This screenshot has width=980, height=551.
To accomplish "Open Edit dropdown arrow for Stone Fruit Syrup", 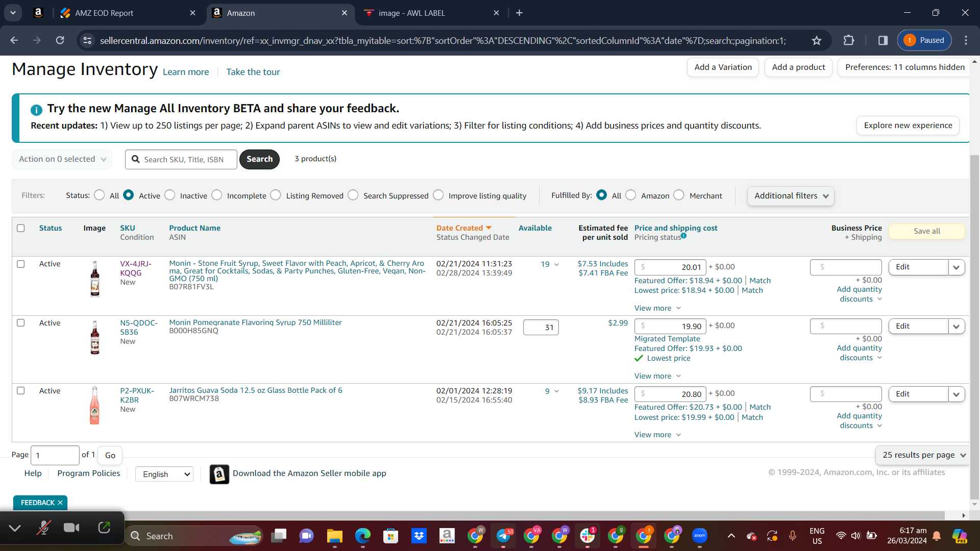I will tap(957, 267).
